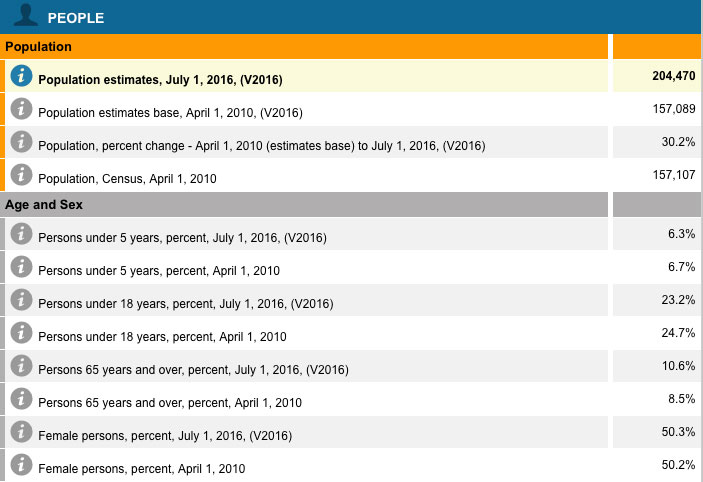This screenshot has width=703, height=482.
Task: Show info for Female persons percent 2016
Action: click(21, 433)
